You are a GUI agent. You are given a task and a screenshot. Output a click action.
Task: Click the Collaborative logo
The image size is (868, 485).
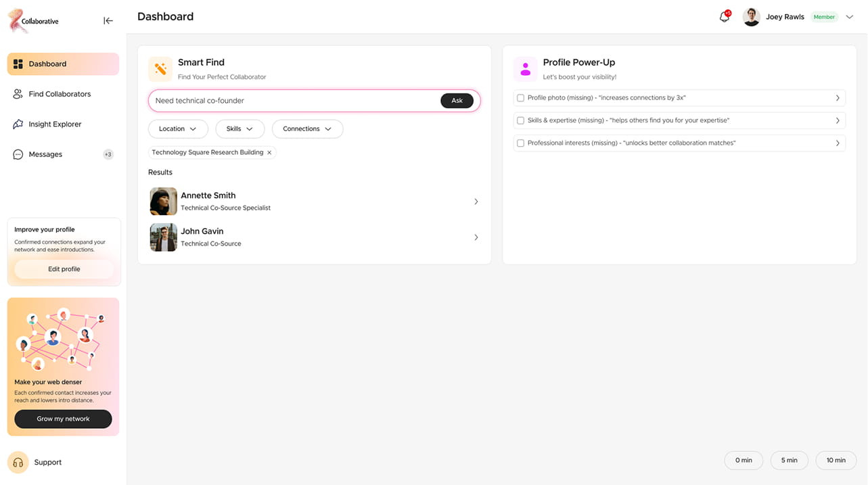34,21
